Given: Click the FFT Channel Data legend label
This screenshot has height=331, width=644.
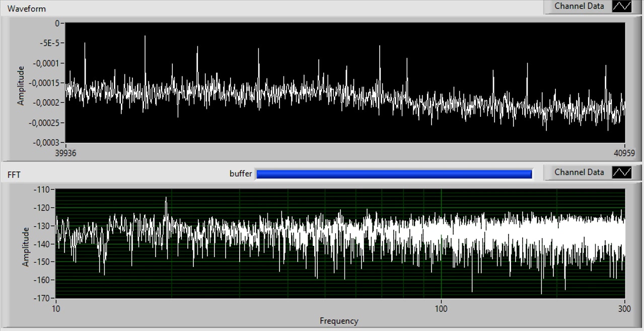Looking at the screenshot, I should pos(579,172).
